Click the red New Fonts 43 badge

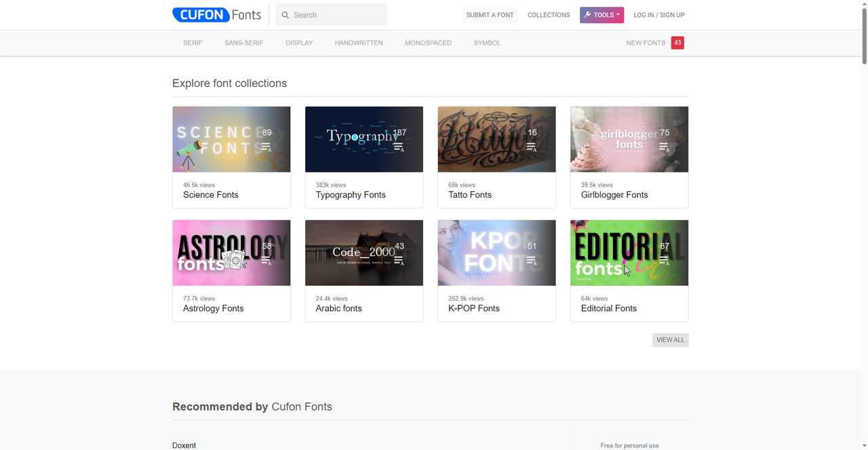pos(677,43)
